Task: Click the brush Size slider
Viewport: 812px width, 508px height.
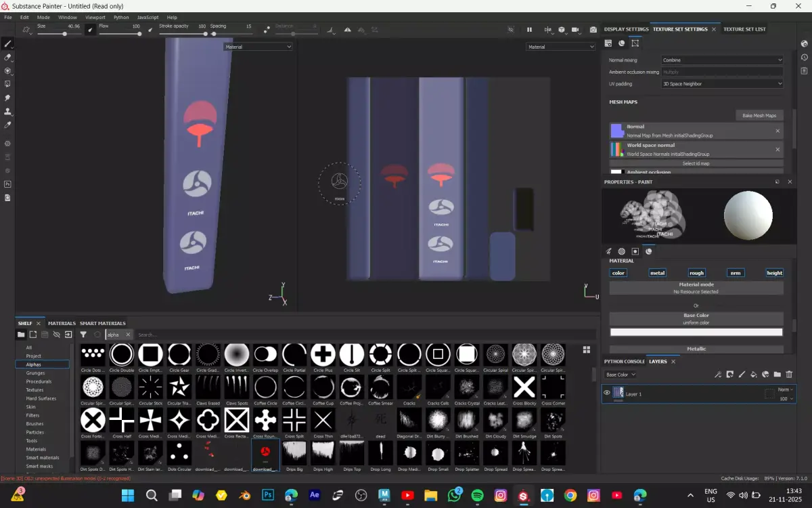Action: point(59,34)
